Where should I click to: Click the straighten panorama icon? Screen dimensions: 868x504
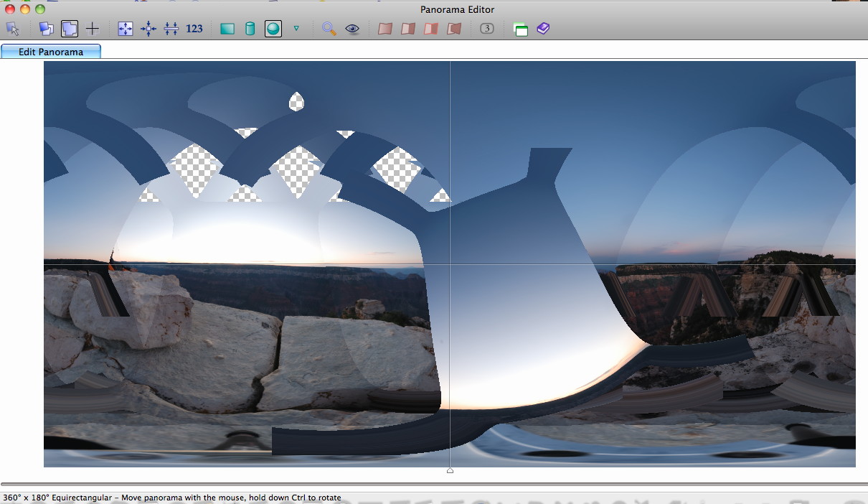(171, 29)
